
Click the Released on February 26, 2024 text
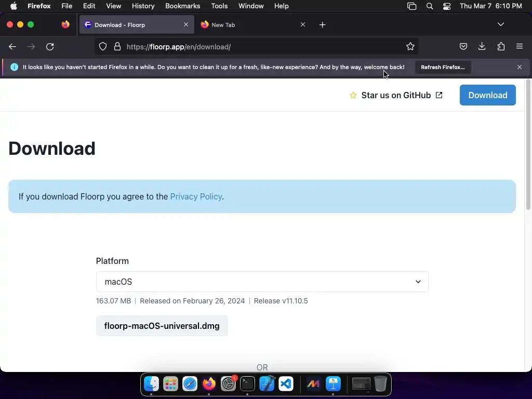pos(192,301)
